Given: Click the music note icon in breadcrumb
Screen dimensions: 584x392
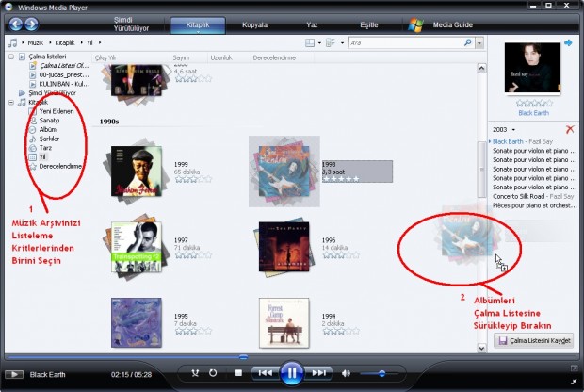Looking at the screenshot, I should click(12, 42).
